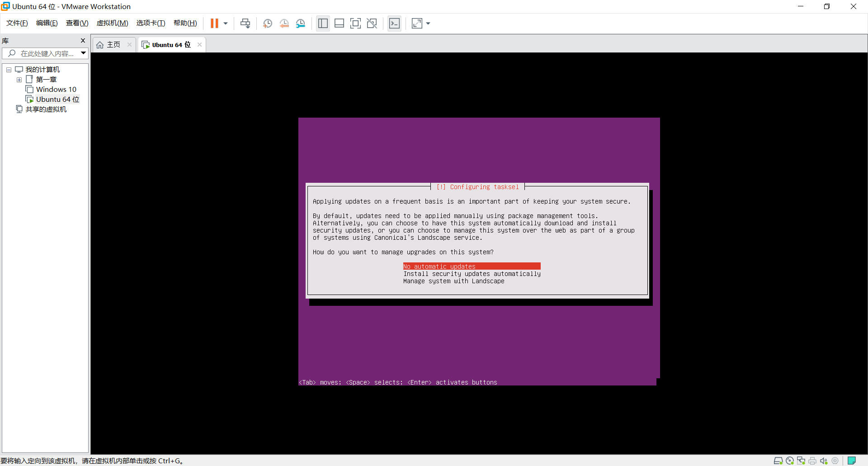Open the 帮助(H) menu
This screenshot has width=868, height=466.
(185, 23)
